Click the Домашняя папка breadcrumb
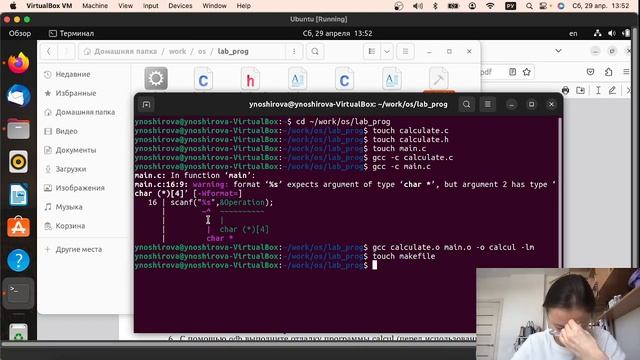The image size is (640, 360). (120, 51)
